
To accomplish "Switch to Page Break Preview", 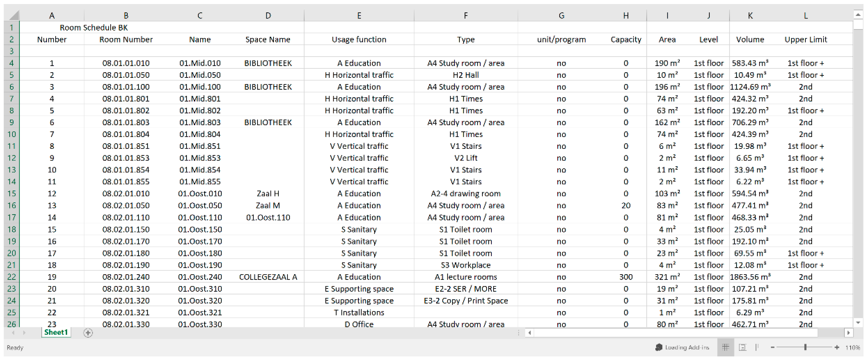I will pyautogui.click(x=757, y=347).
